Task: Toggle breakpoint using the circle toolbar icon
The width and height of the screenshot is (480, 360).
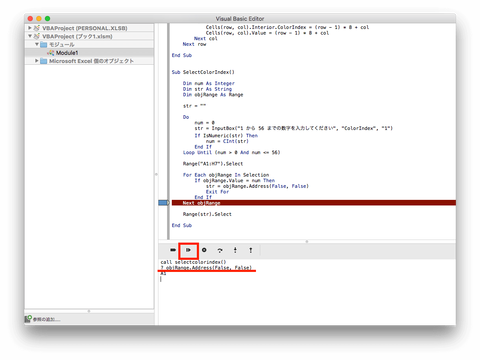Action: [x=204, y=250]
